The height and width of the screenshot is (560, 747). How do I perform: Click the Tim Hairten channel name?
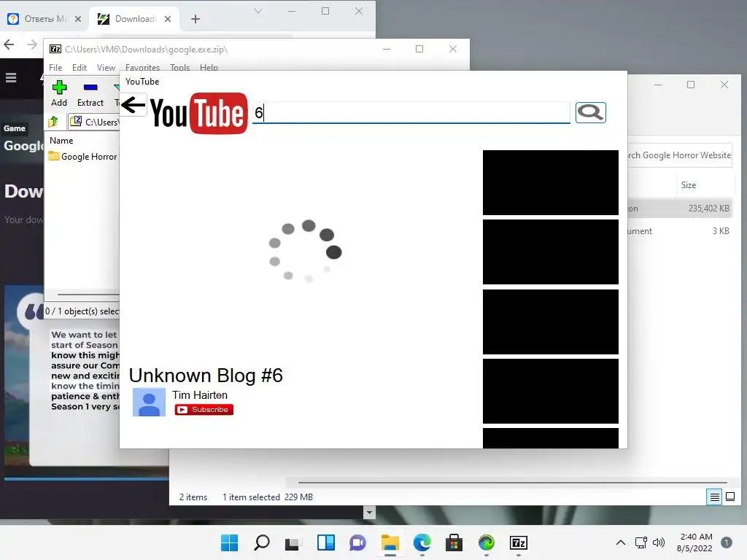(x=200, y=394)
